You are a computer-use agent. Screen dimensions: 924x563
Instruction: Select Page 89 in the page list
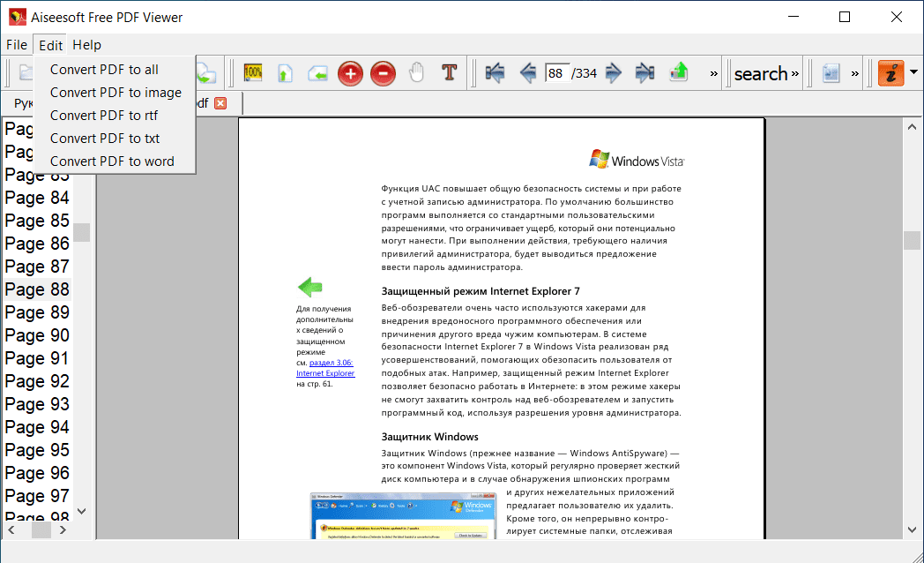click(x=37, y=312)
